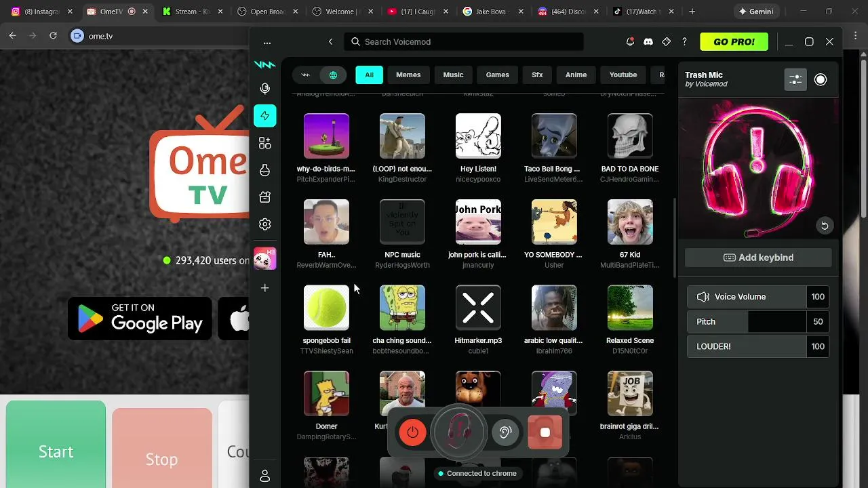
Task: Select the community globe filter icon
Action: click(x=333, y=75)
